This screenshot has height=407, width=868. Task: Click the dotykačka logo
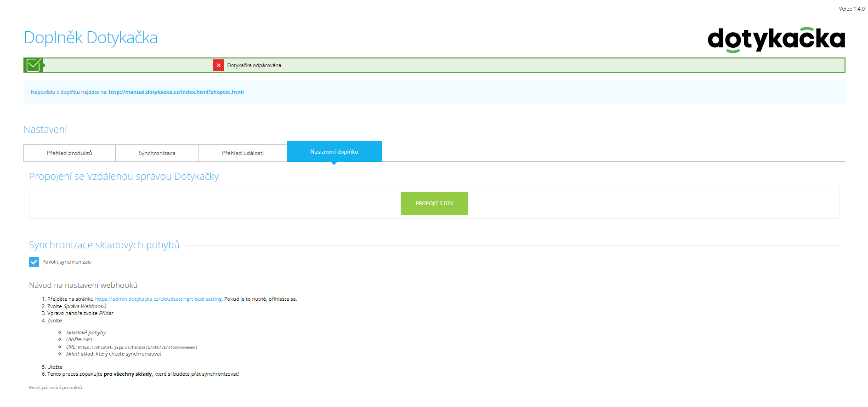776,40
